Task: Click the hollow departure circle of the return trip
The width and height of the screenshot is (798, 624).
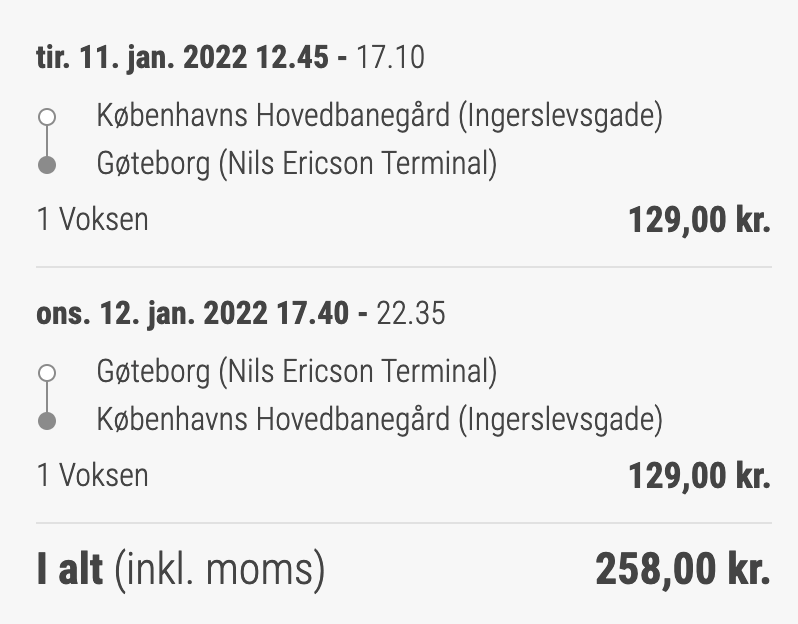Action: (47, 373)
